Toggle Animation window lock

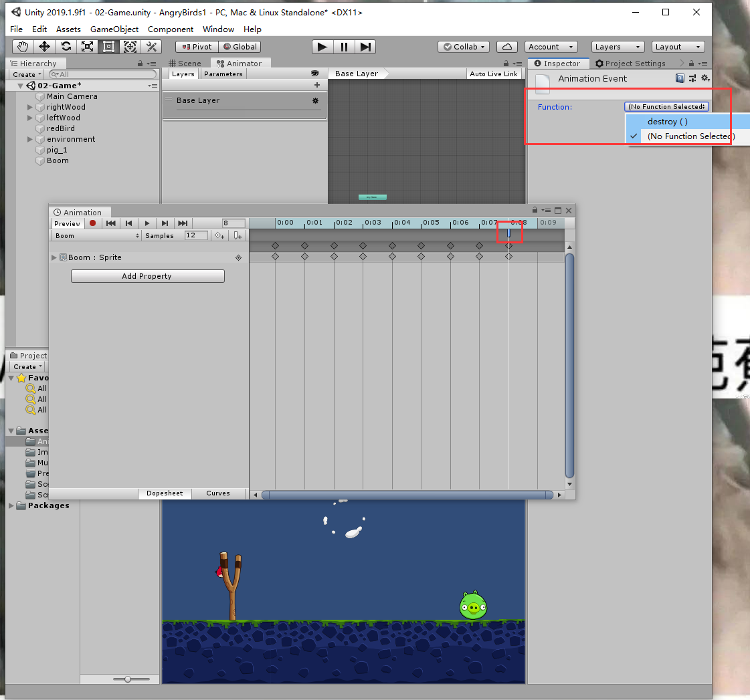point(535,210)
